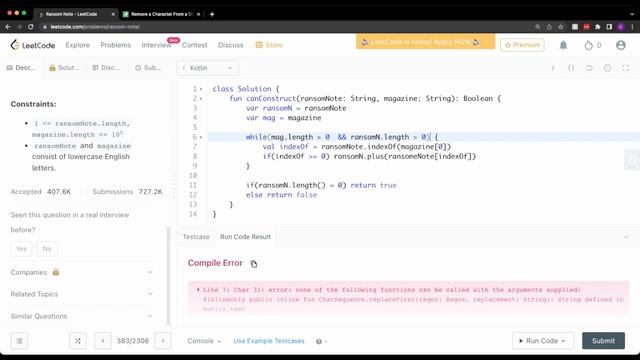Close the Ransom Note browser tab
Screen dimensions: 640x360
tap(113, 14)
